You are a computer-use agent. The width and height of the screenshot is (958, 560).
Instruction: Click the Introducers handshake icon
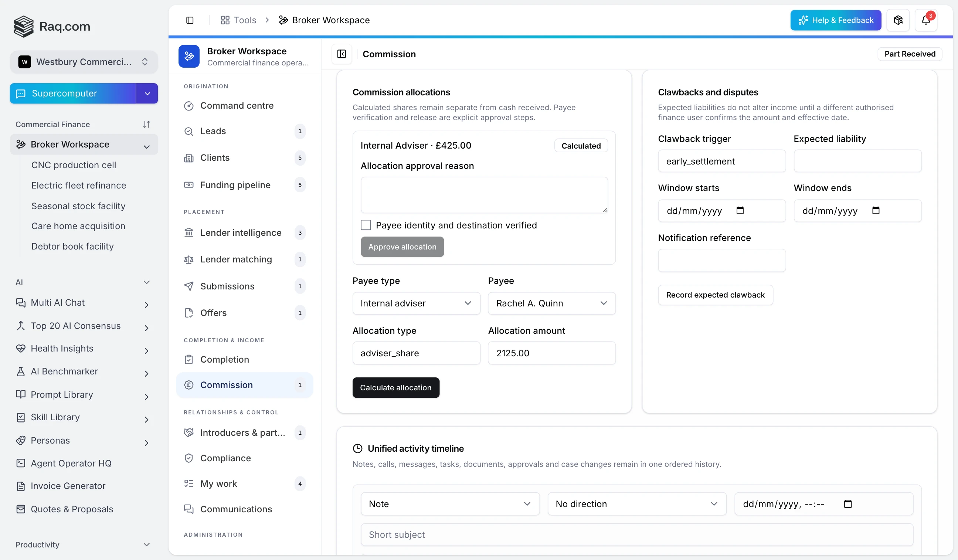click(188, 432)
